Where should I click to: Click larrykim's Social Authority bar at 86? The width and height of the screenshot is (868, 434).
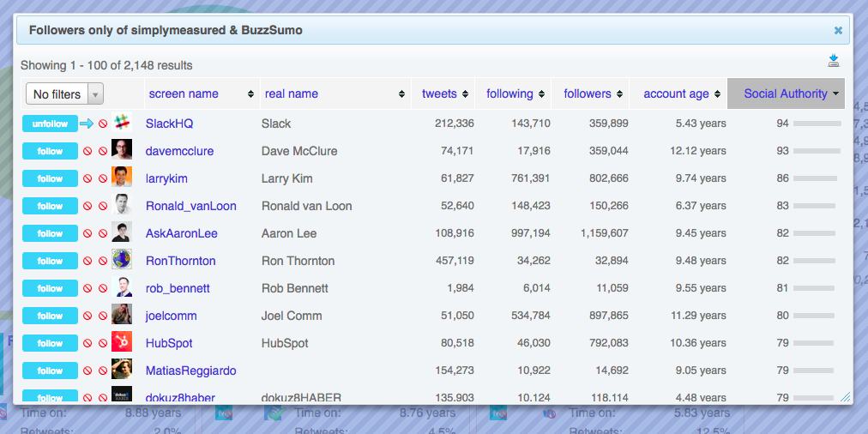[x=815, y=178]
